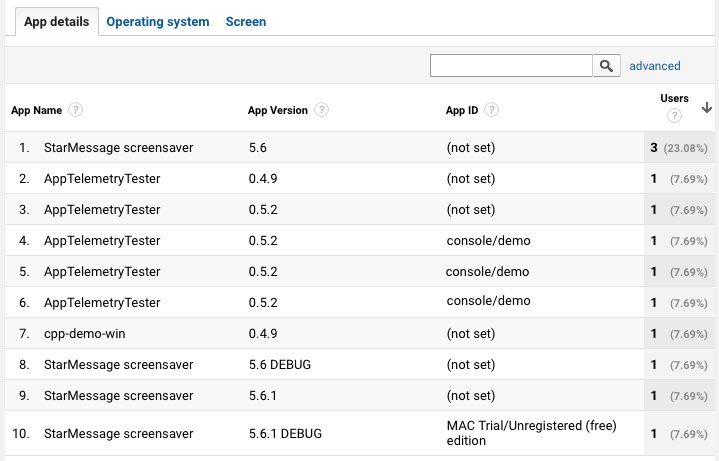719x461 pixels.
Task: Select StarMessage screensaver in row 8
Action: pyautogui.click(x=118, y=365)
